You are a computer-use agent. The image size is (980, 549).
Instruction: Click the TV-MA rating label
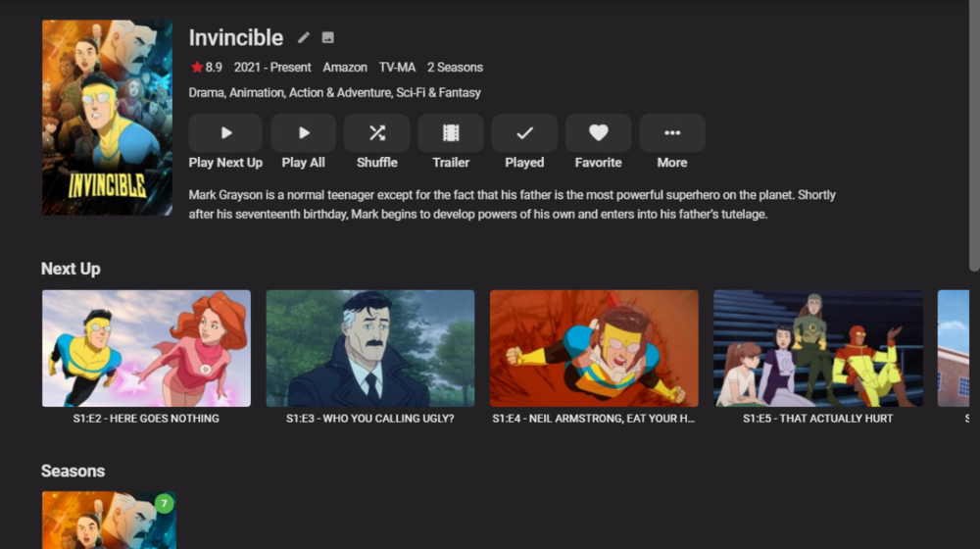tap(397, 67)
